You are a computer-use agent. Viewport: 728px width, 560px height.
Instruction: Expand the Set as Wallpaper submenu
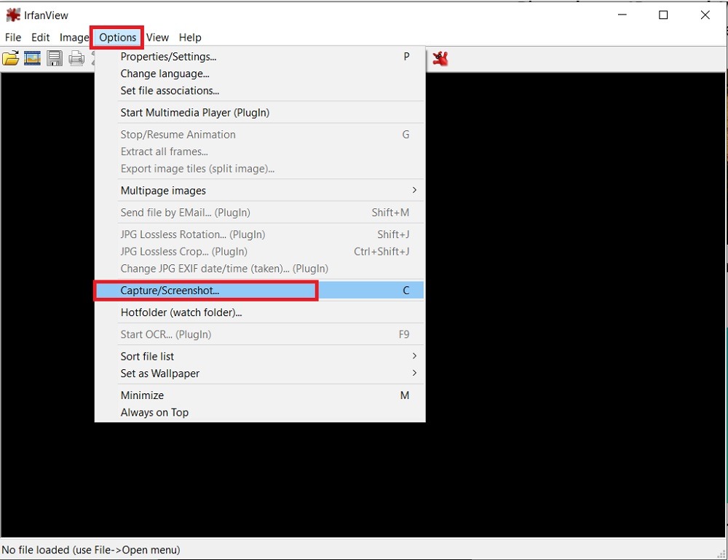click(159, 373)
